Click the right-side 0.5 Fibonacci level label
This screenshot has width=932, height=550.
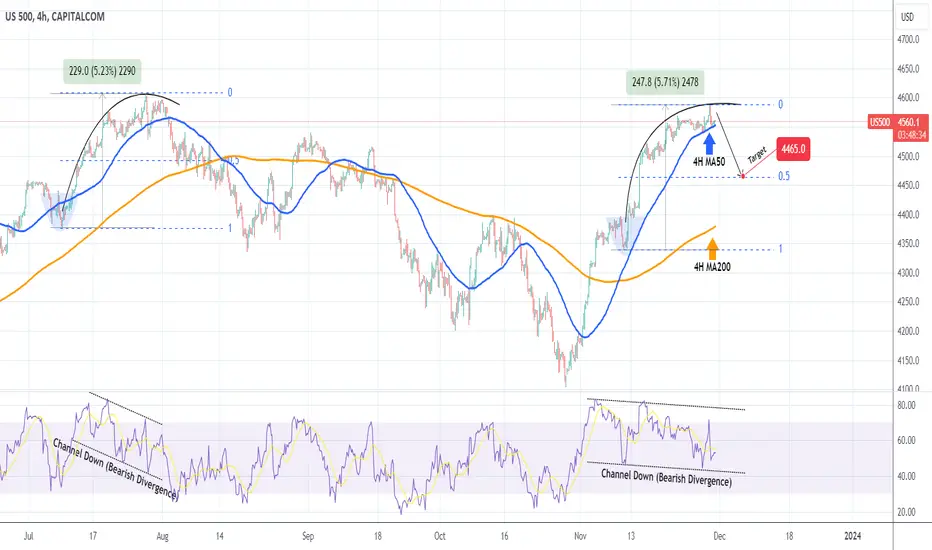click(784, 177)
